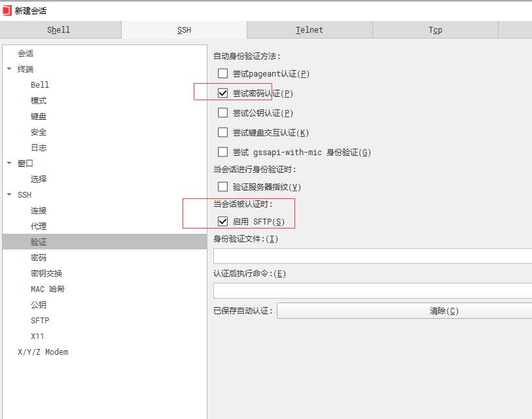This screenshot has height=419, width=532.
Task: Open the MAC 哈希 settings item
Action: pyautogui.click(x=48, y=289)
